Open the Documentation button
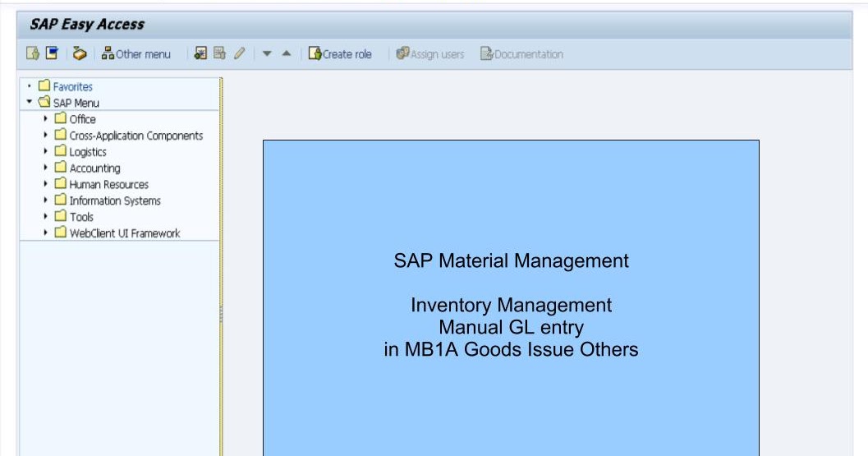Image resolution: width=868 pixels, height=456 pixels. (x=521, y=53)
